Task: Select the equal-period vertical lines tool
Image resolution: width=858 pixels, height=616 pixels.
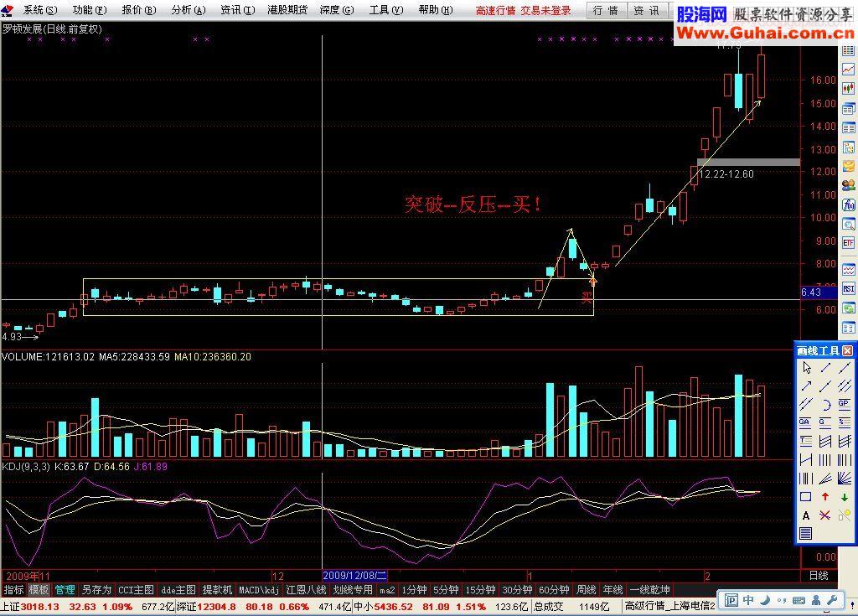Action: pos(825,460)
